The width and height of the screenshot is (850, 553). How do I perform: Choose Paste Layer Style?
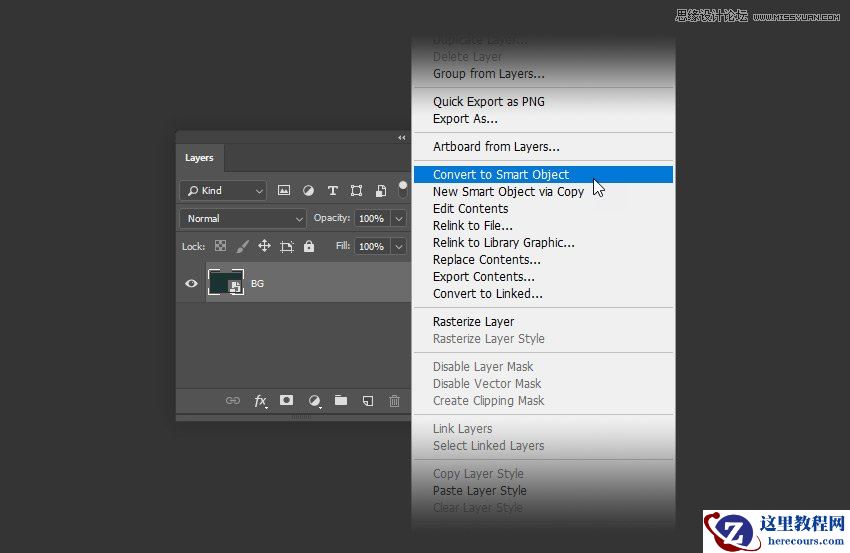543,491
